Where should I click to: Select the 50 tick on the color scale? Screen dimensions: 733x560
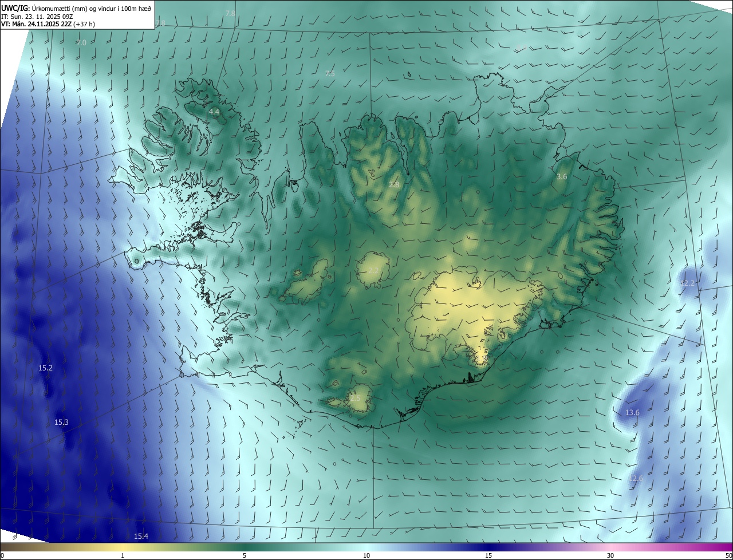pyautogui.click(x=728, y=555)
